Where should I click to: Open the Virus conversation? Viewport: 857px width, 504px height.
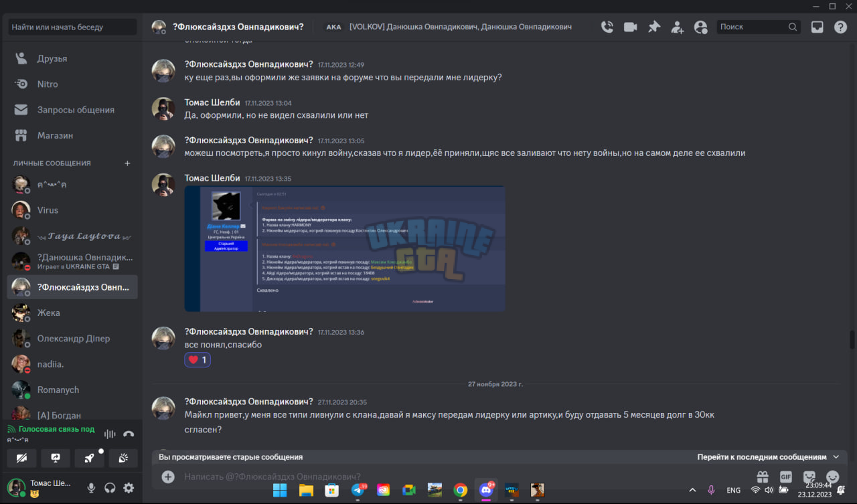(x=72, y=210)
